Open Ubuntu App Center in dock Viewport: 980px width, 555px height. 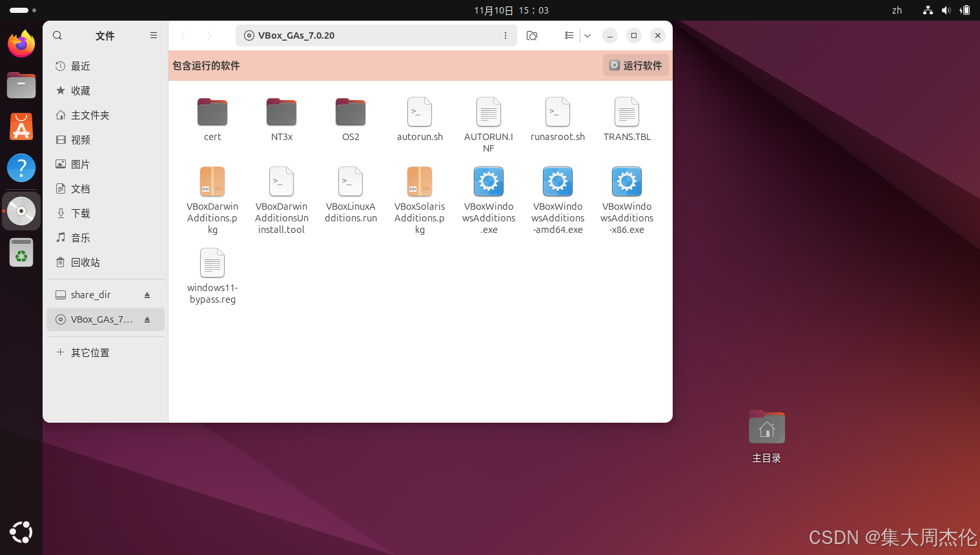point(21,126)
